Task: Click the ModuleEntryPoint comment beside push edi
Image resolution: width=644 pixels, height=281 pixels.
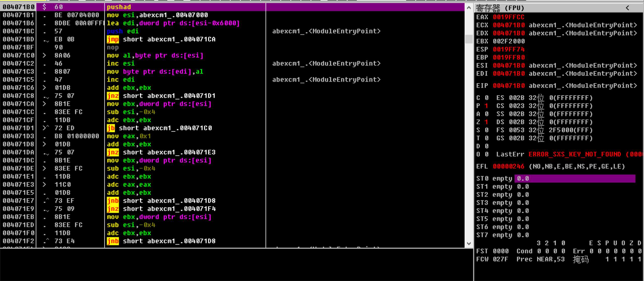Action: [x=326, y=31]
